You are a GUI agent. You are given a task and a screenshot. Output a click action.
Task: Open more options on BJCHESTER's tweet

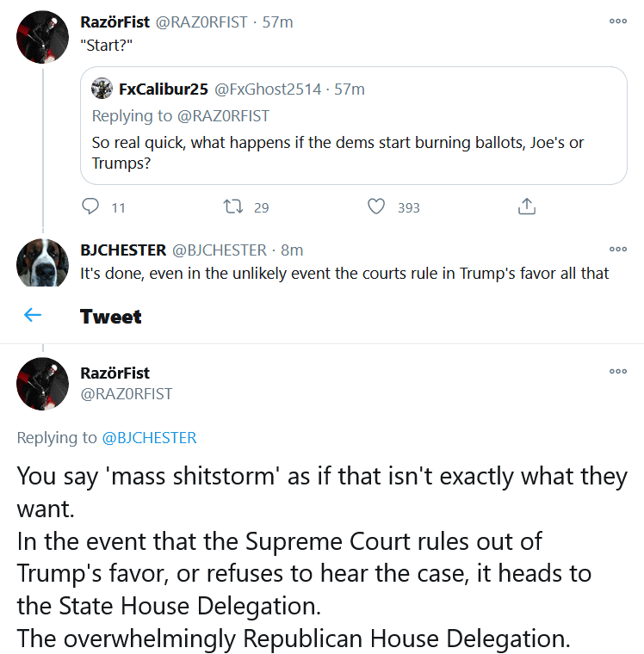tap(618, 249)
